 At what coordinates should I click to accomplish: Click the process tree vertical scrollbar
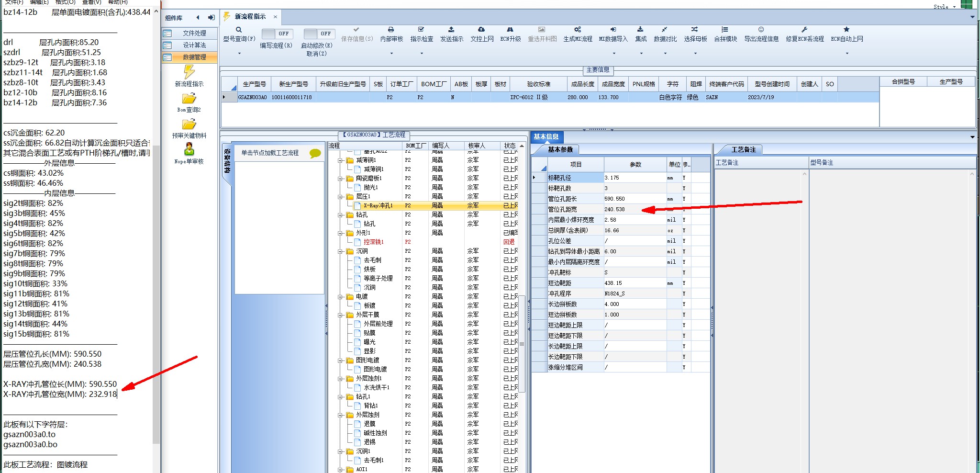(x=522, y=344)
